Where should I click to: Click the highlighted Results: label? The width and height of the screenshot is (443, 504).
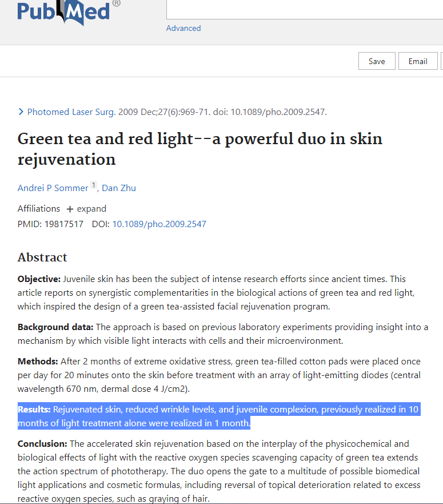point(34,410)
